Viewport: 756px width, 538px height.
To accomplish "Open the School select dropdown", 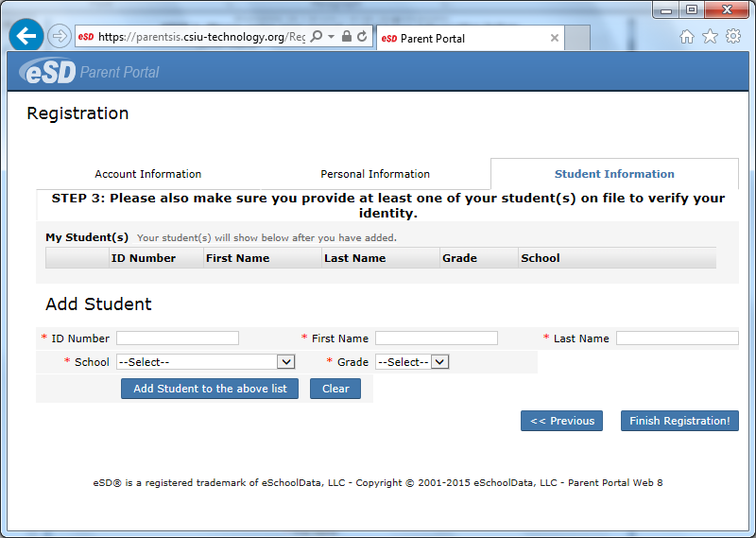I will (x=205, y=362).
